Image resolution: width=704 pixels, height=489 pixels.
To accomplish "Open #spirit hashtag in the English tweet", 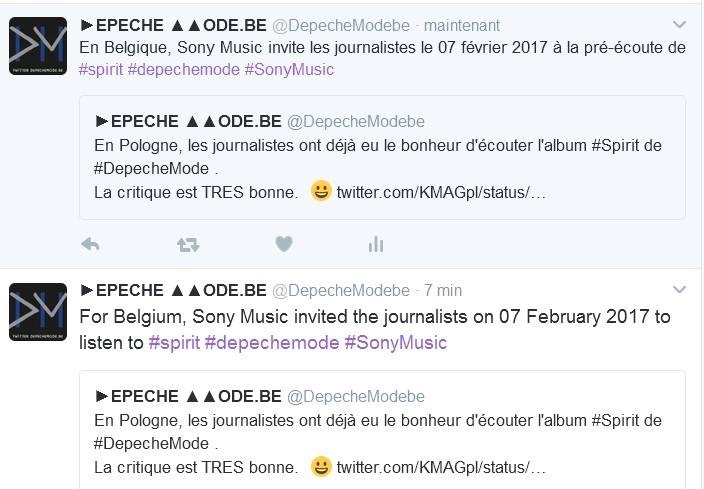I will pos(174,343).
